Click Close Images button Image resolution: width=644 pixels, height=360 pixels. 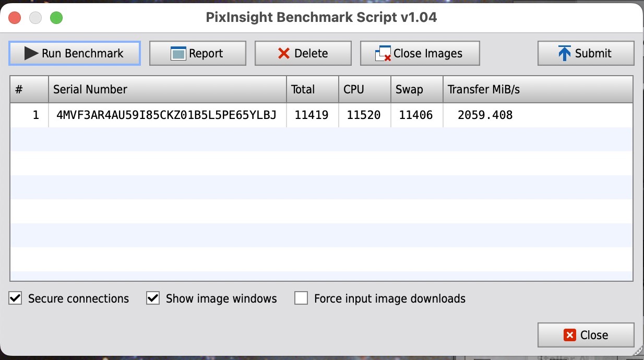coord(420,53)
